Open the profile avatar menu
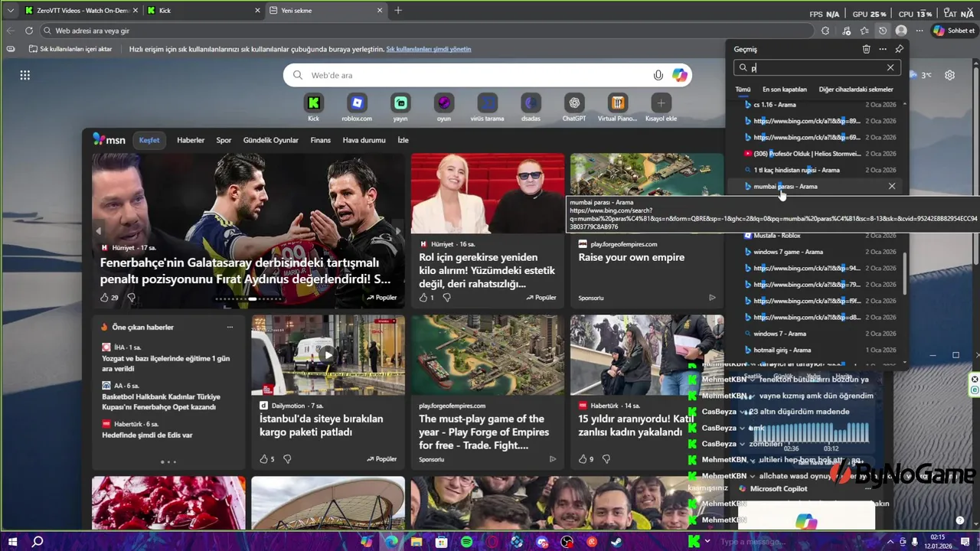980x551 pixels. coord(901,31)
